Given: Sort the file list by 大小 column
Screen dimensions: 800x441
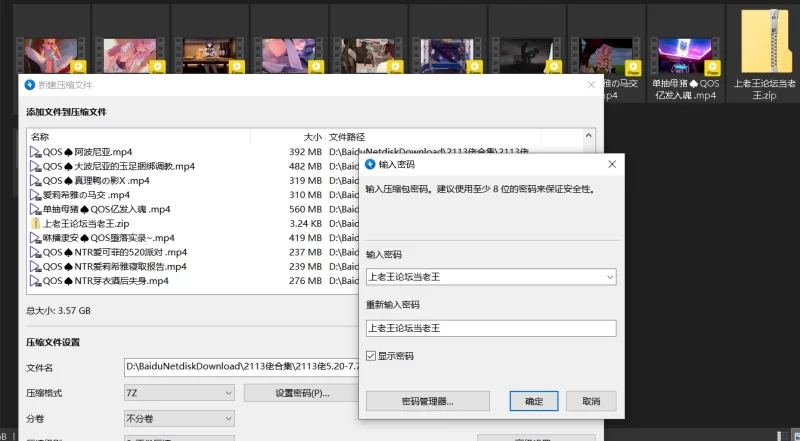Looking at the screenshot, I should pos(312,136).
